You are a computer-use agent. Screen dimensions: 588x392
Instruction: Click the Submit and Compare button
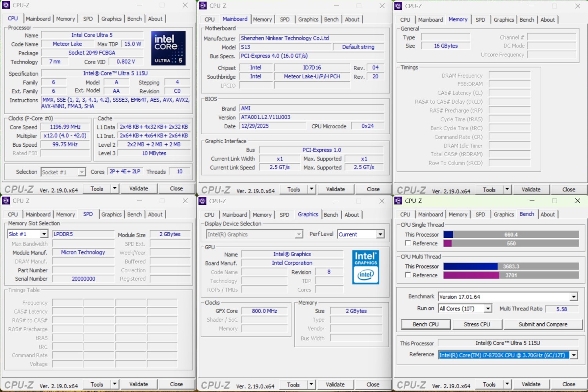543,325
